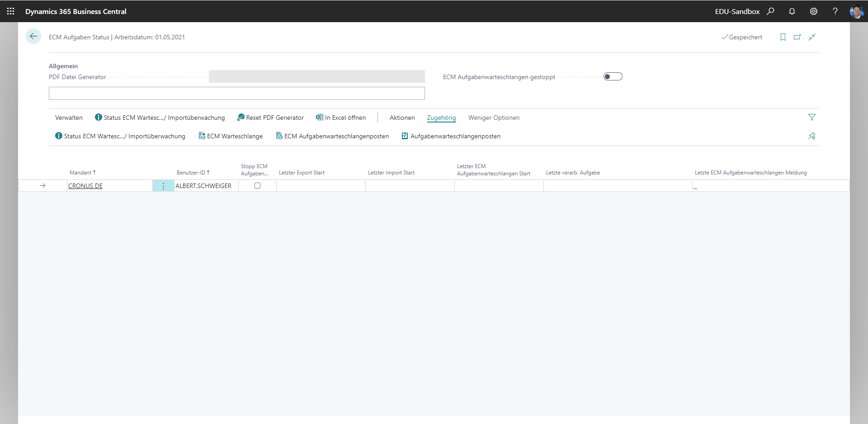
Task: Sort by Mandant column header
Action: tap(83, 173)
